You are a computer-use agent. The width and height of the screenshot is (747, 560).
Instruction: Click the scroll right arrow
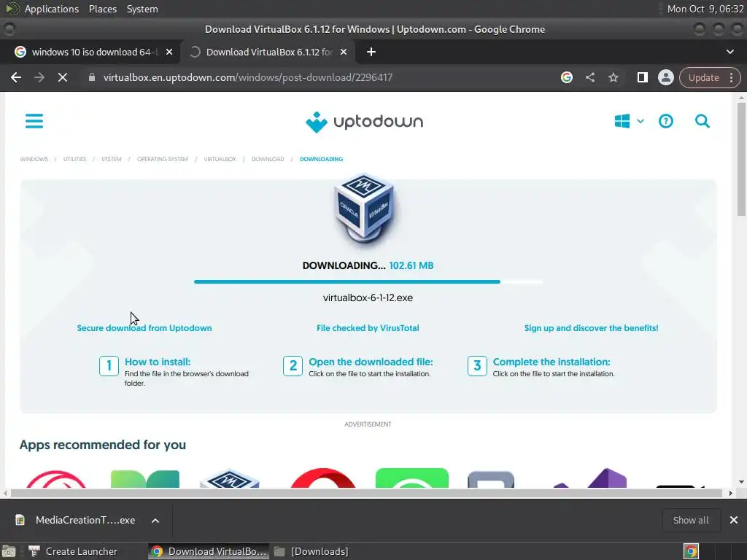point(730,494)
